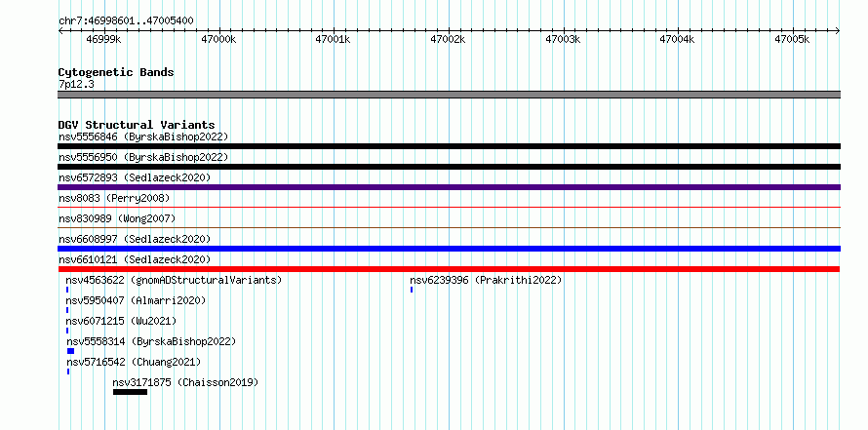Viewport: 868px width, 430px height.
Task: Click the 46999k ruler label
Action: point(103,39)
